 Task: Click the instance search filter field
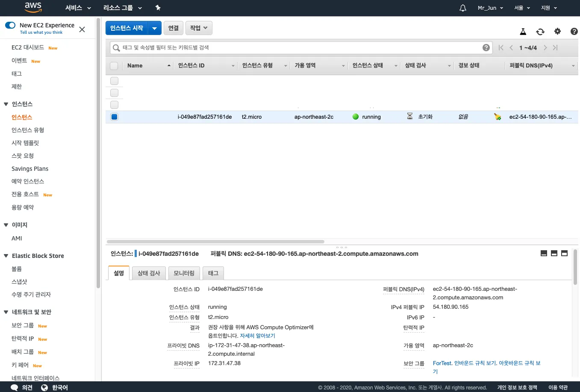coord(299,48)
